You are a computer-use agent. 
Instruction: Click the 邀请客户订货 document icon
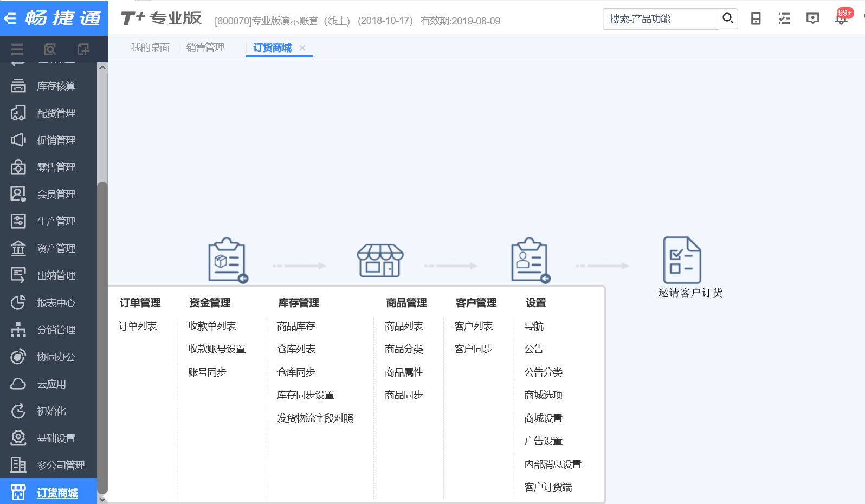[x=682, y=260]
